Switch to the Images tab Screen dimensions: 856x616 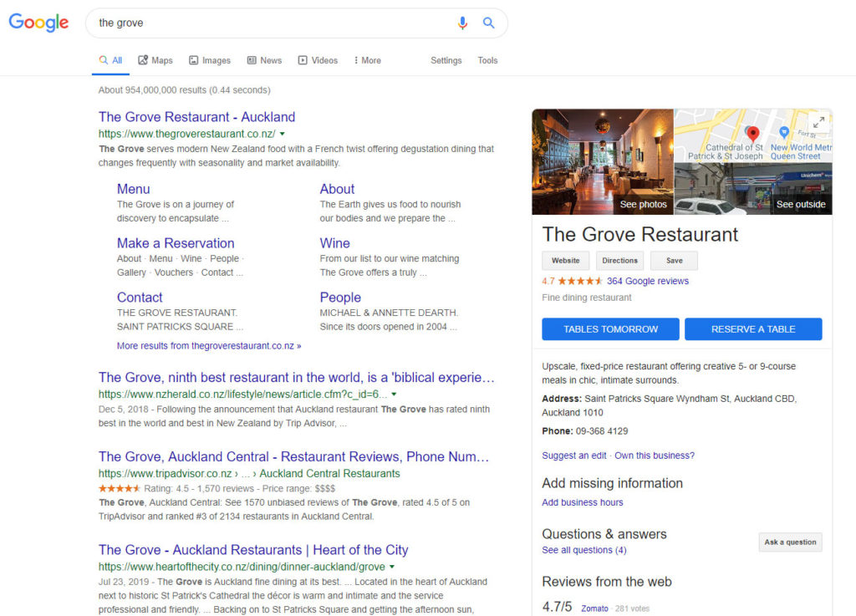[x=210, y=60]
